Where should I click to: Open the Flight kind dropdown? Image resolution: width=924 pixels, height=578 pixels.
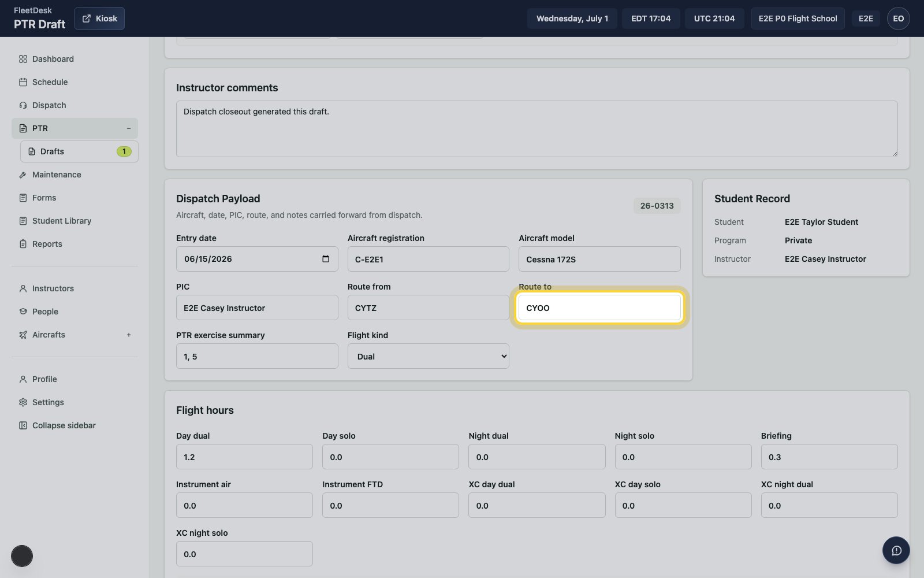[x=429, y=357]
